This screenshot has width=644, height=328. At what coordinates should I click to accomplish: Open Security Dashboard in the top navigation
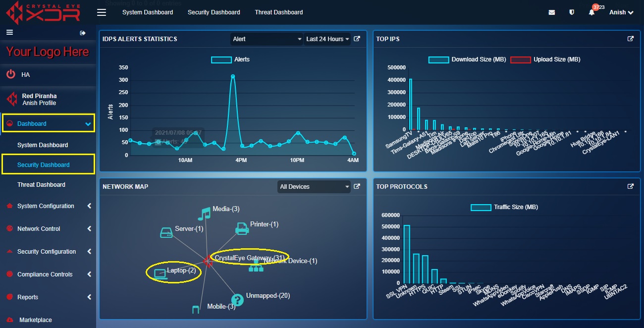(x=214, y=12)
